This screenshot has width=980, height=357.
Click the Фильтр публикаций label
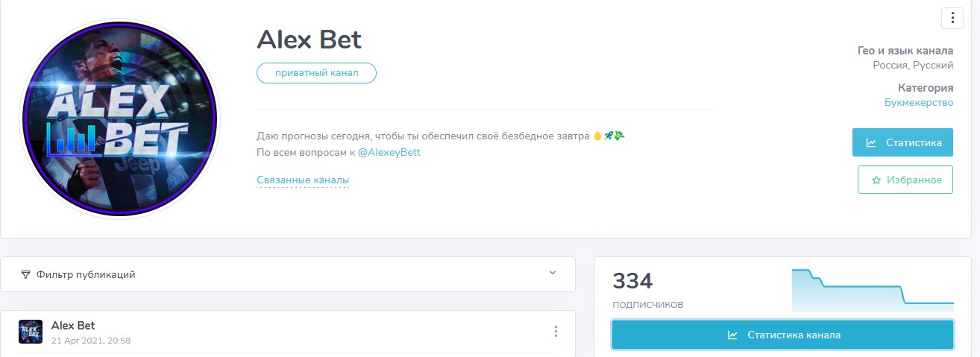click(x=86, y=274)
